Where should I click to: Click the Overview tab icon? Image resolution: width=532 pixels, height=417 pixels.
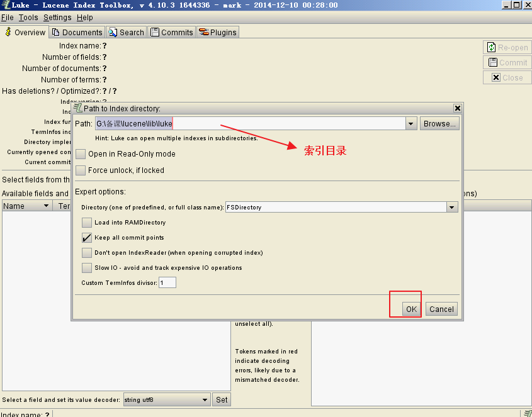(8, 32)
